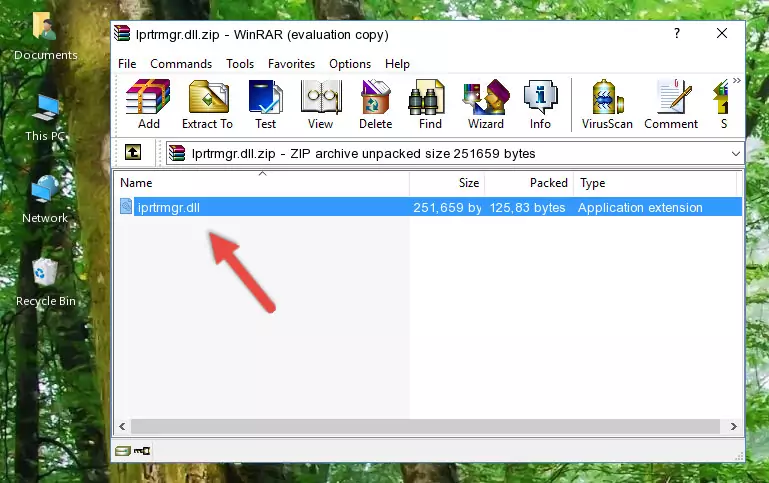Click the key password status icon
The height and width of the screenshot is (483, 769).
[142, 451]
